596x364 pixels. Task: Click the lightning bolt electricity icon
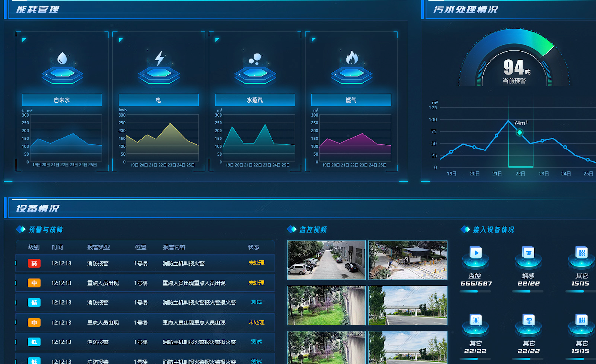click(159, 58)
